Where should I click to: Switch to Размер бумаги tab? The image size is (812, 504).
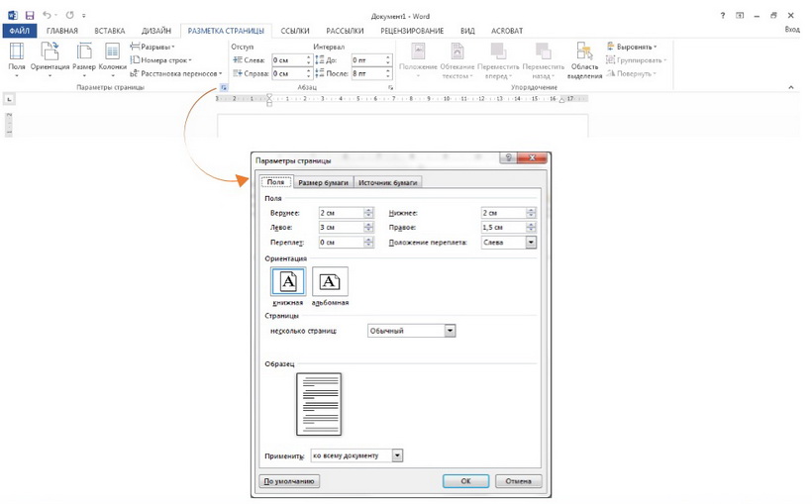323,182
